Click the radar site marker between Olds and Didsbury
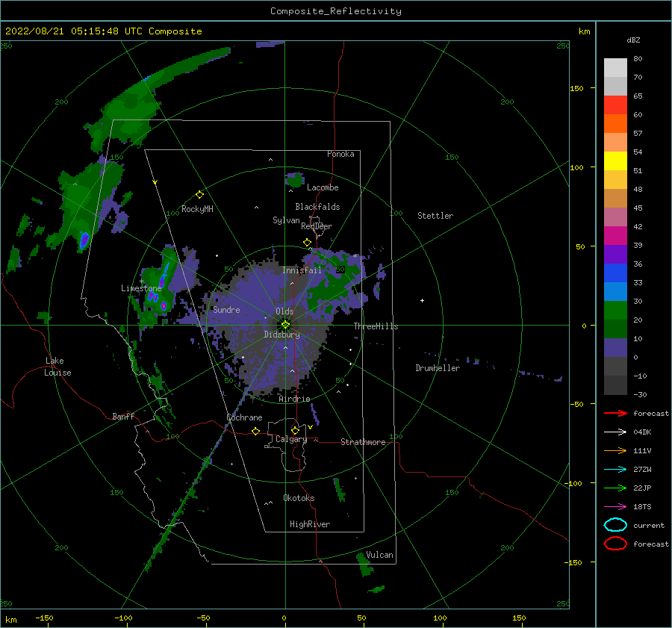The width and height of the screenshot is (672, 628). click(x=285, y=325)
